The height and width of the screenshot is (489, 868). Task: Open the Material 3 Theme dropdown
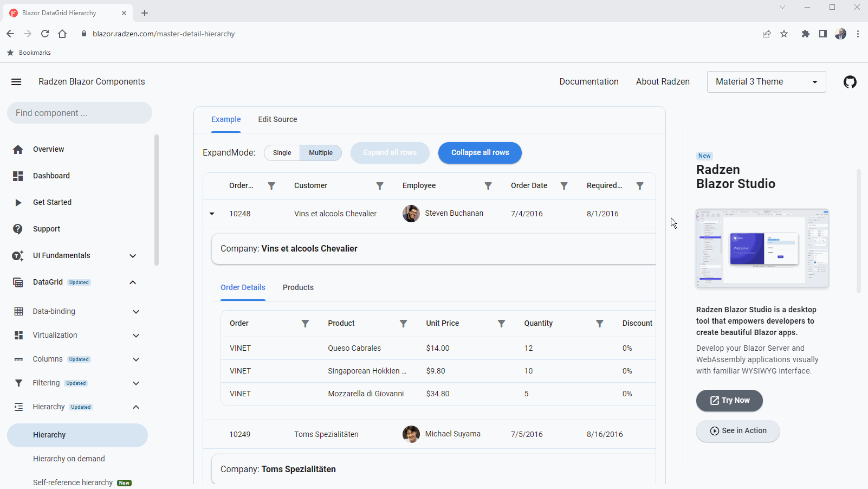(766, 82)
